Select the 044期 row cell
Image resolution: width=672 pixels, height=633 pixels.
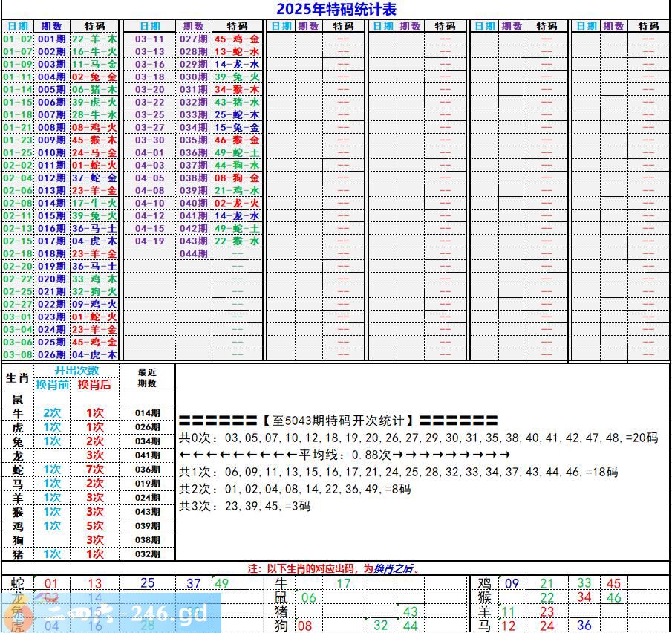point(194,254)
